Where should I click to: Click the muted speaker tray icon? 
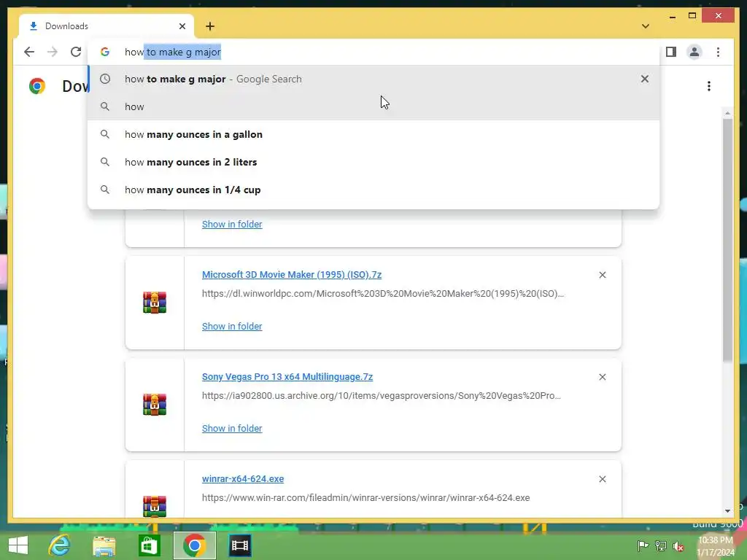[x=678, y=546]
